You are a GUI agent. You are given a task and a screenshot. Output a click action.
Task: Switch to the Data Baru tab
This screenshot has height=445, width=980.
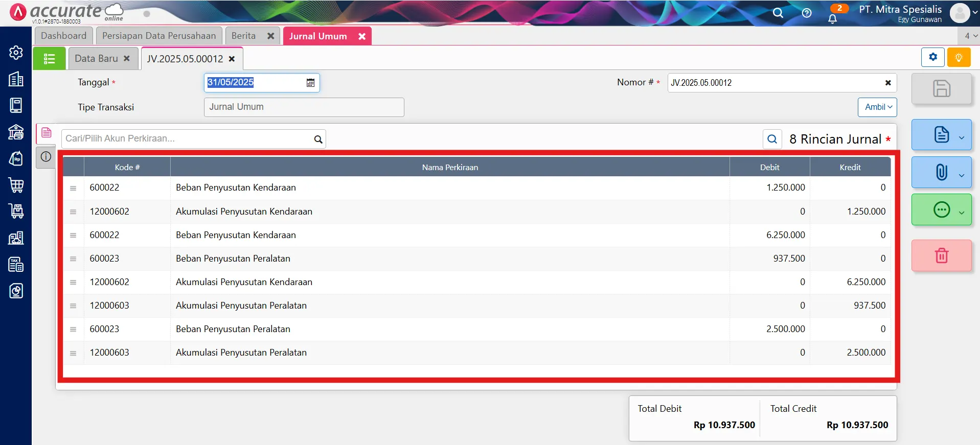96,59
